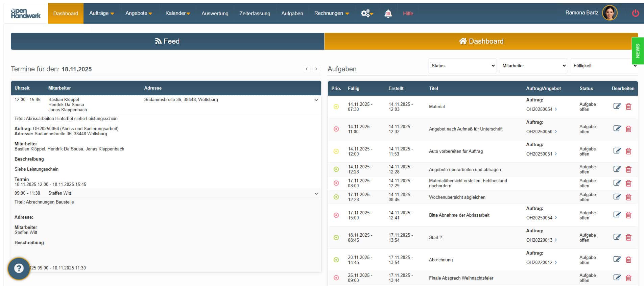
Task: Delete the 'Auto vorbereiten für Auftrag' task
Action: [x=628, y=151]
